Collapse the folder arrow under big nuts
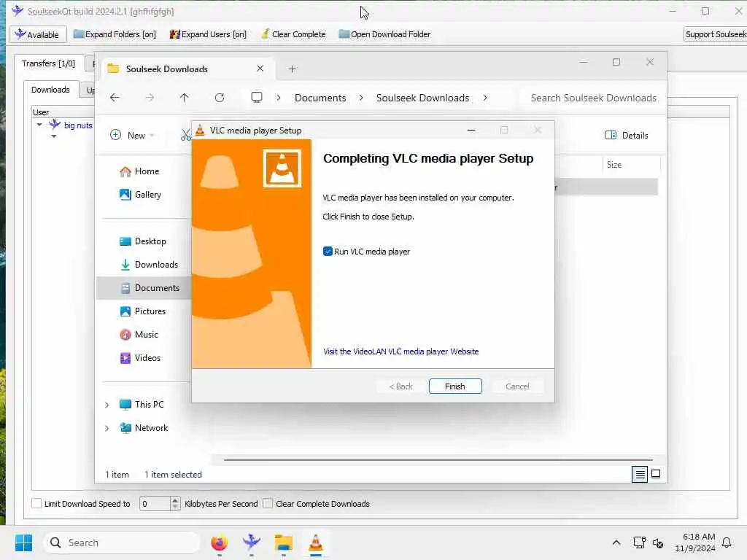The image size is (747, 560). [54, 136]
